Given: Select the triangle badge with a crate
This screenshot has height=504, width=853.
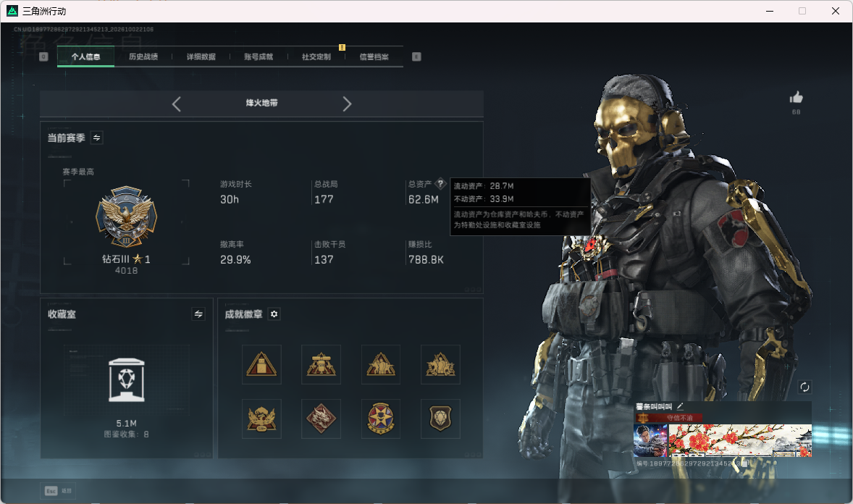Looking at the screenshot, I should [261, 364].
